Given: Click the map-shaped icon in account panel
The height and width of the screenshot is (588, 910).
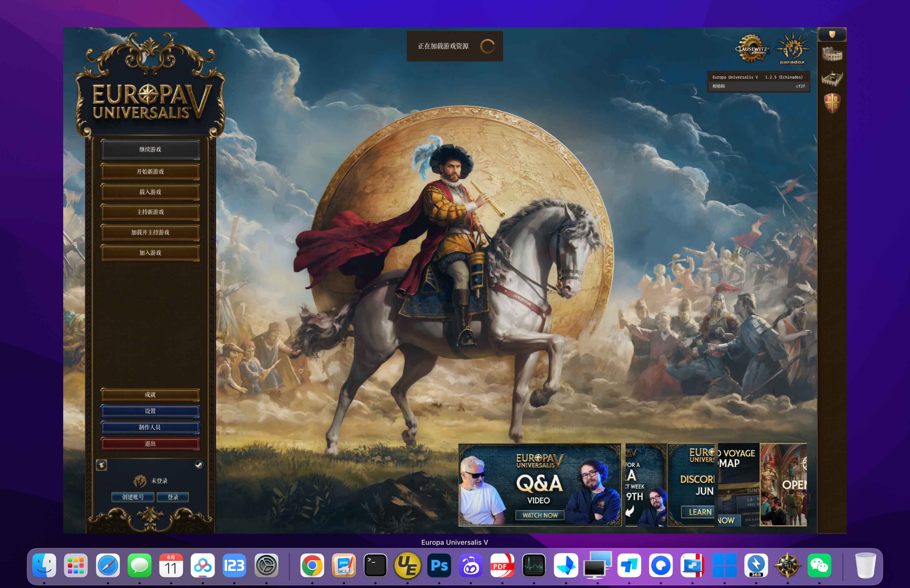Looking at the screenshot, I should point(101,465).
